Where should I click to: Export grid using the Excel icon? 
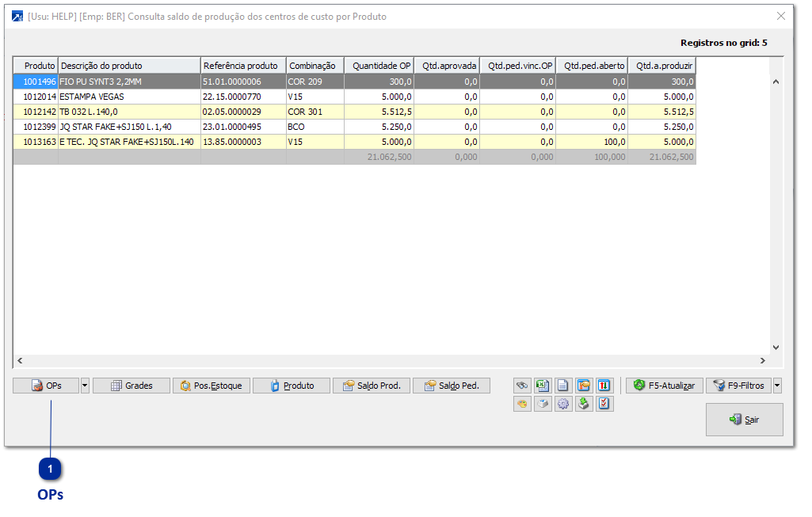(543, 386)
